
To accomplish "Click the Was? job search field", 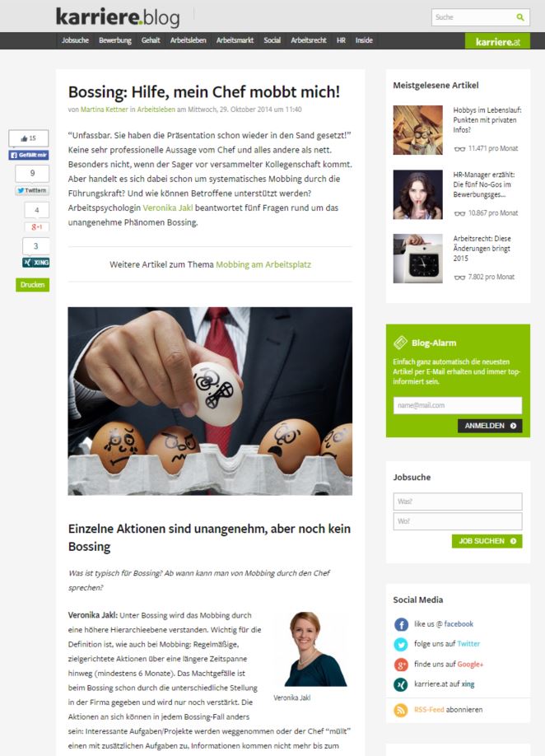I will point(457,502).
